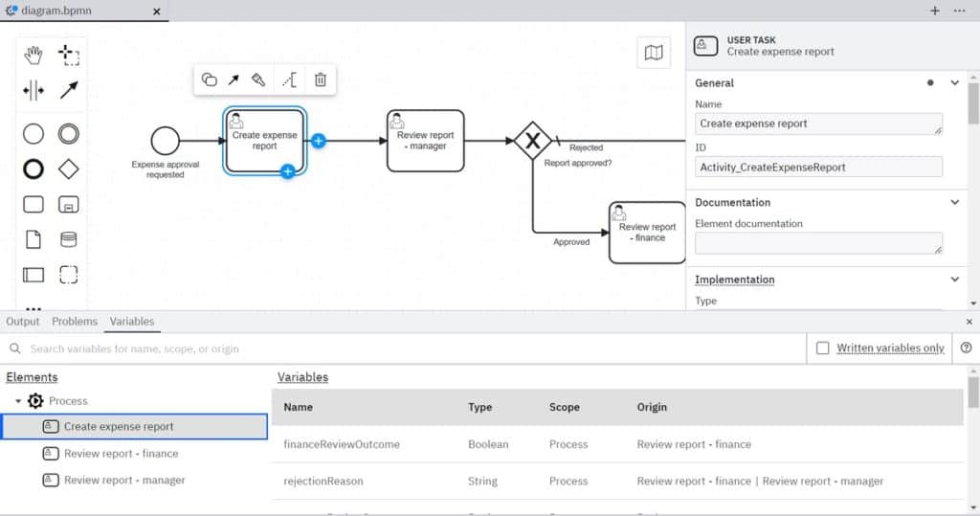
Task: Pick the Space tool in palette
Action: (33, 90)
